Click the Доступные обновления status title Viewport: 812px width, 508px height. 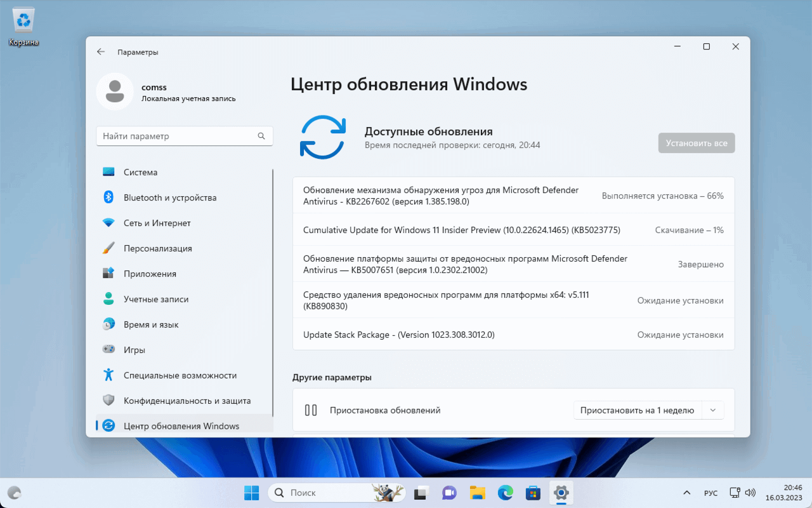click(429, 131)
